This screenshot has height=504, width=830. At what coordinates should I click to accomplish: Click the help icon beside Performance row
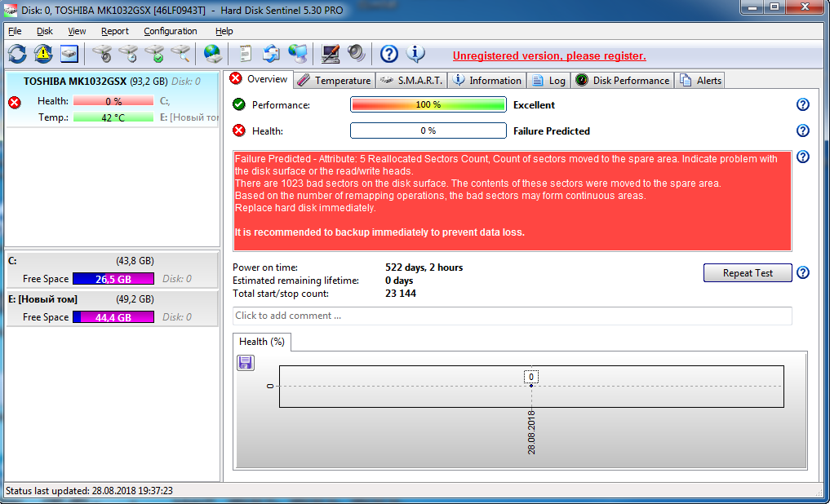pos(802,104)
